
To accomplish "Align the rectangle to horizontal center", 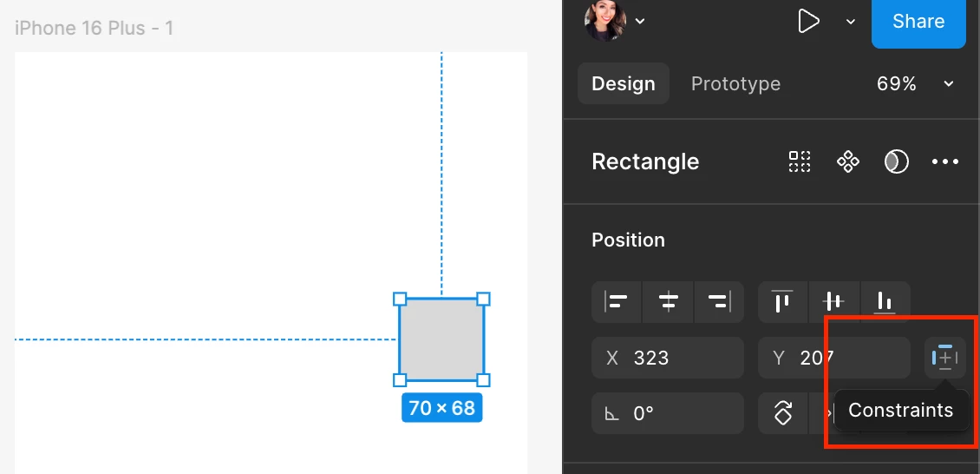I will (668, 302).
